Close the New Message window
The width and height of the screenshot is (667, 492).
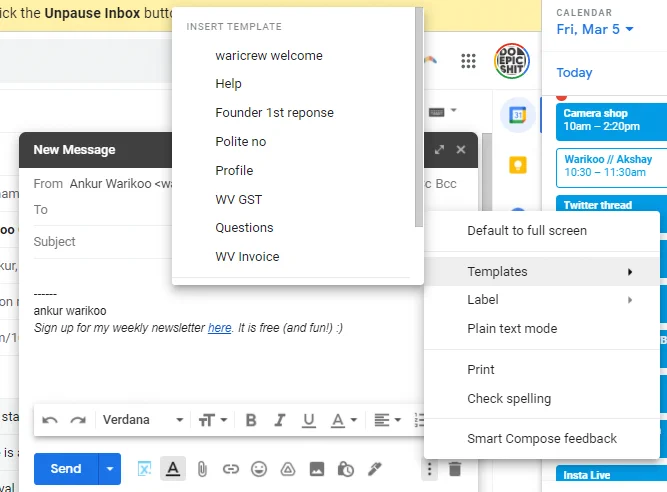[461, 150]
